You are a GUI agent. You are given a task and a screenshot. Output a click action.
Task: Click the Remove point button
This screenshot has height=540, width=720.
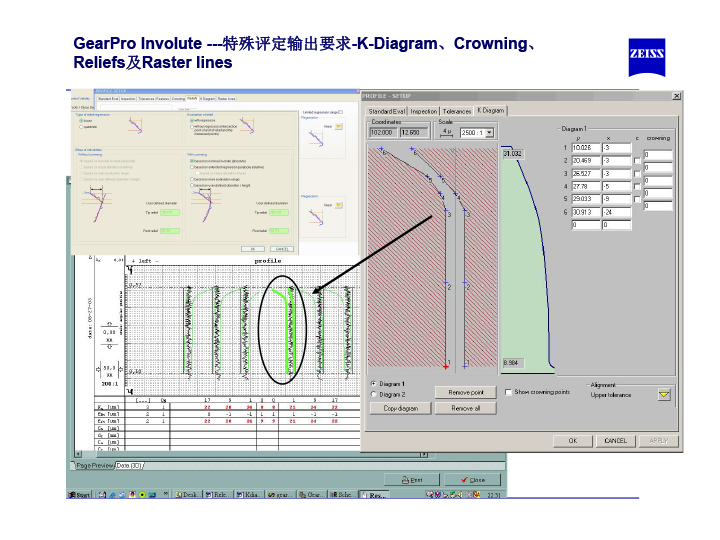click(466, 393)
